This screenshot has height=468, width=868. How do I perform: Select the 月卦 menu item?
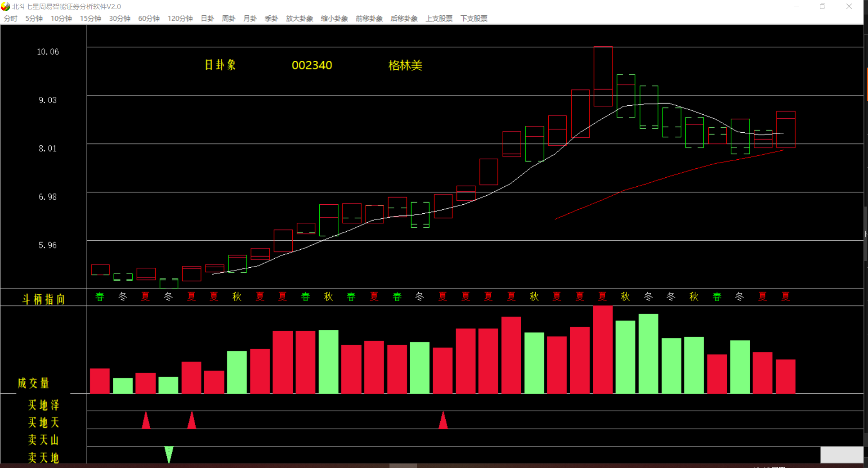(250, 18)
